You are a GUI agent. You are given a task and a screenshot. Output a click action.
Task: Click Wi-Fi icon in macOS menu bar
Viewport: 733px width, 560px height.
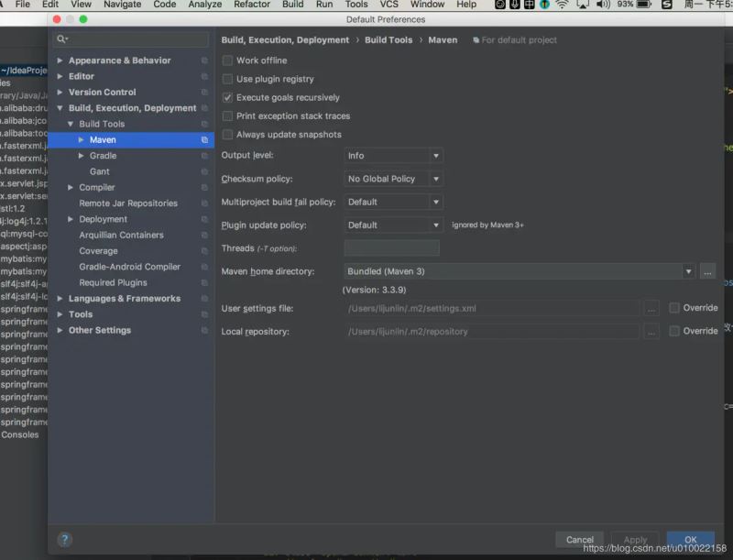coord(561,5)
